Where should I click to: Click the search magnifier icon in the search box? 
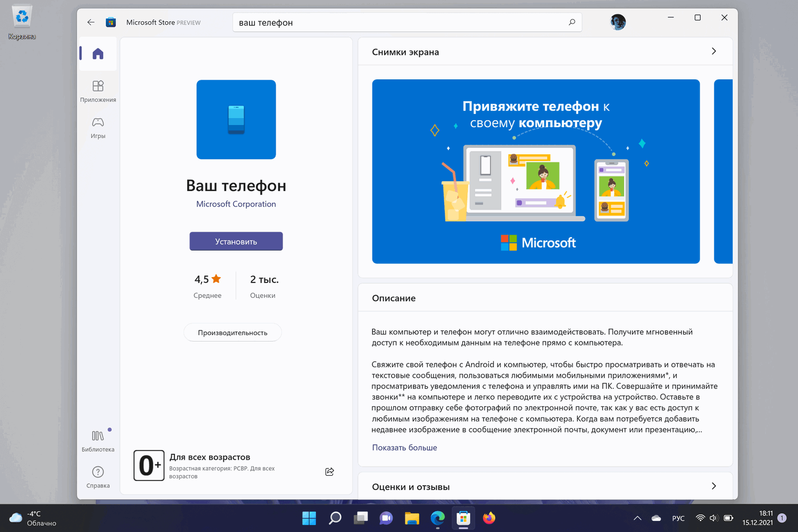coord(572,22)
